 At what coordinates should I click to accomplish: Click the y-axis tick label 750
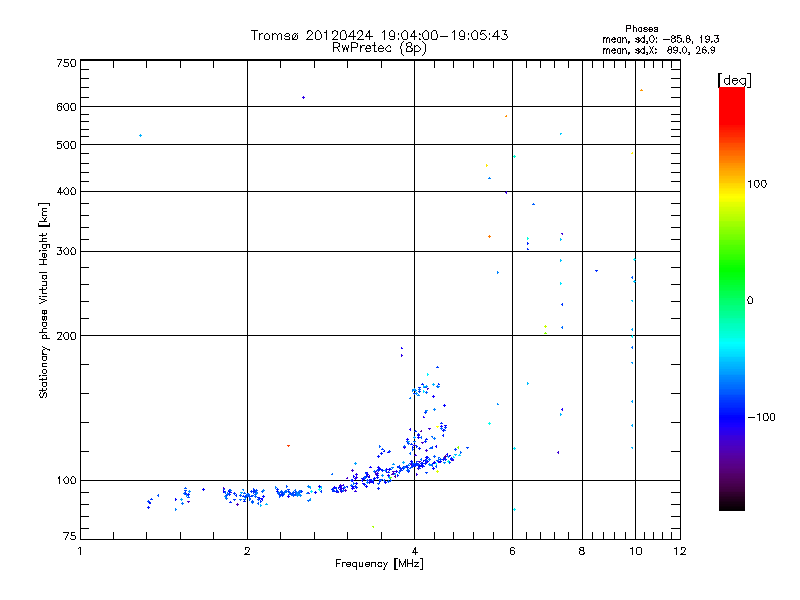tap(66, 63)
